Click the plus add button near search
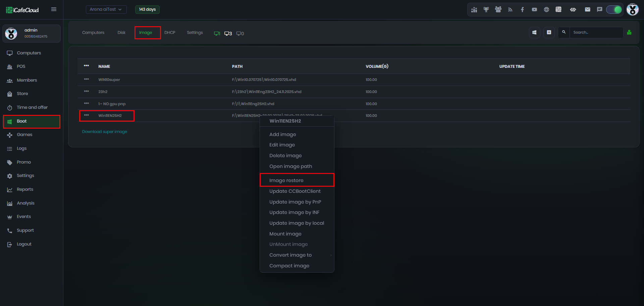Image resolution: width=644 pixels, height=306 pixels. click(549, 33)
